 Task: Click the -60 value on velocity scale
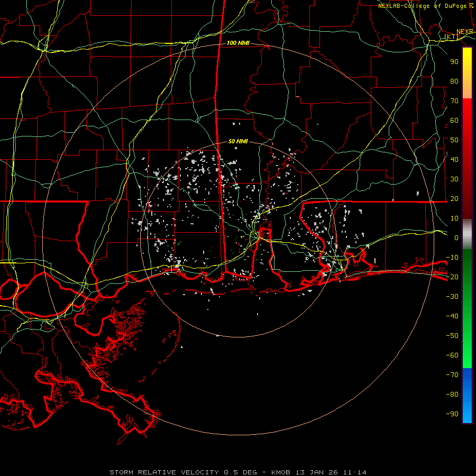pyautogui.click(x=452, y=355)
